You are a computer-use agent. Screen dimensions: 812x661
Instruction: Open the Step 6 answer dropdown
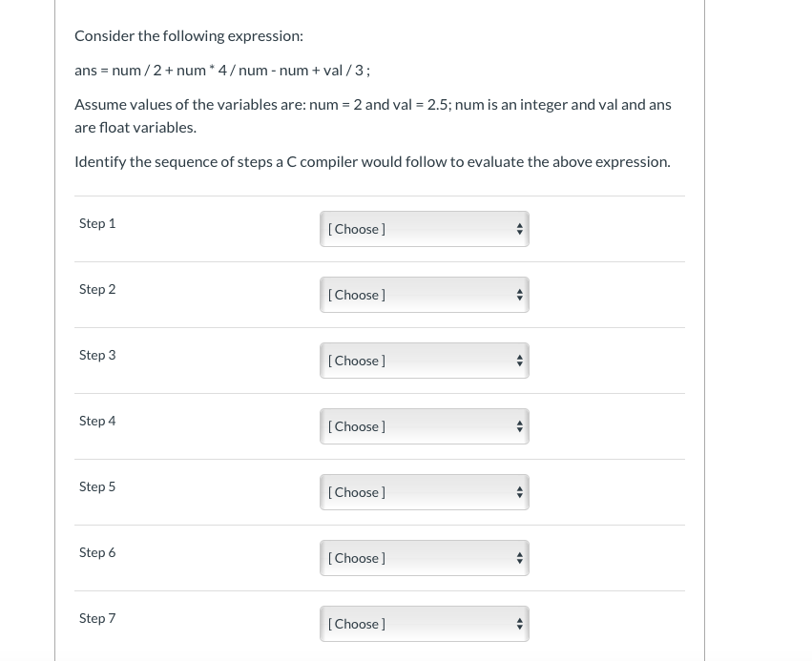click(x=424, y=558)
